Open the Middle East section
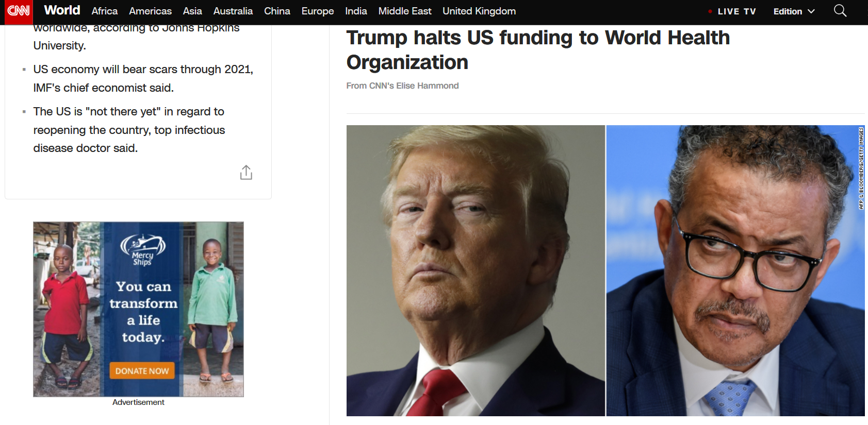868x425 pixels. [x=405, y=11]
